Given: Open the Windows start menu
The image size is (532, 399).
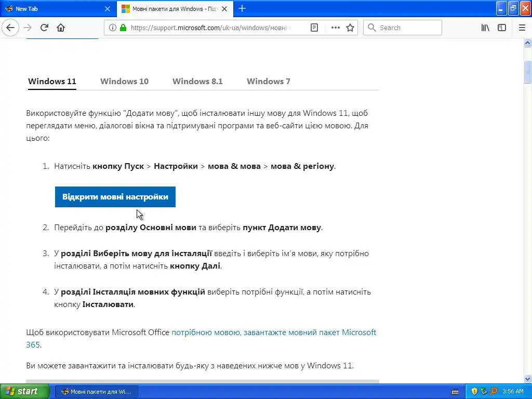Looking at the screenshot, I should point(24,391).
